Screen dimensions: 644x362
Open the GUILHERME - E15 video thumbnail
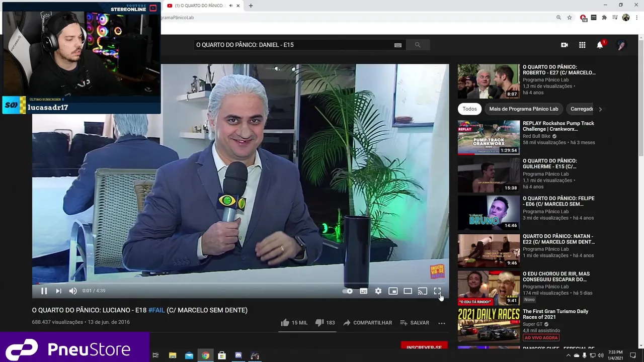pyautogui.click(x=489, y=175)
